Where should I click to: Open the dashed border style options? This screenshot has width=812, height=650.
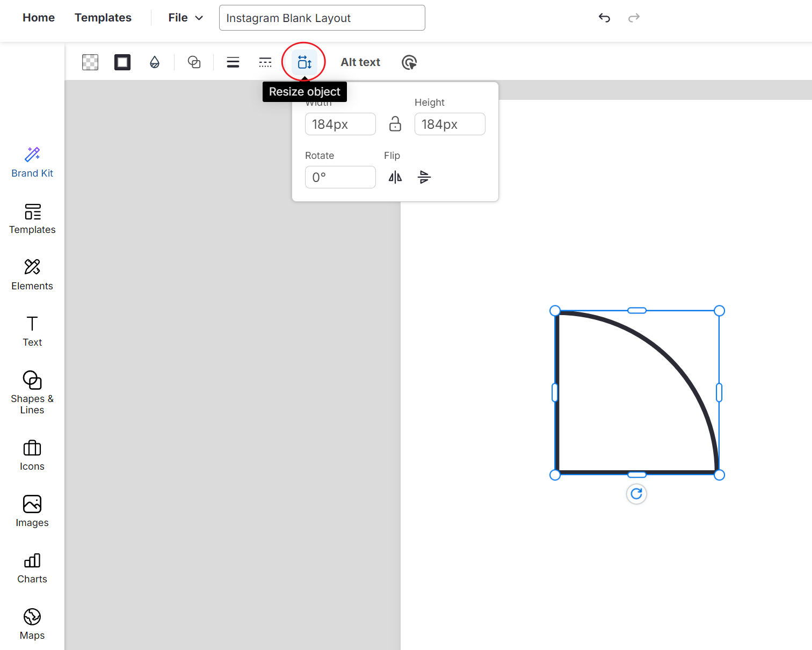265,62
